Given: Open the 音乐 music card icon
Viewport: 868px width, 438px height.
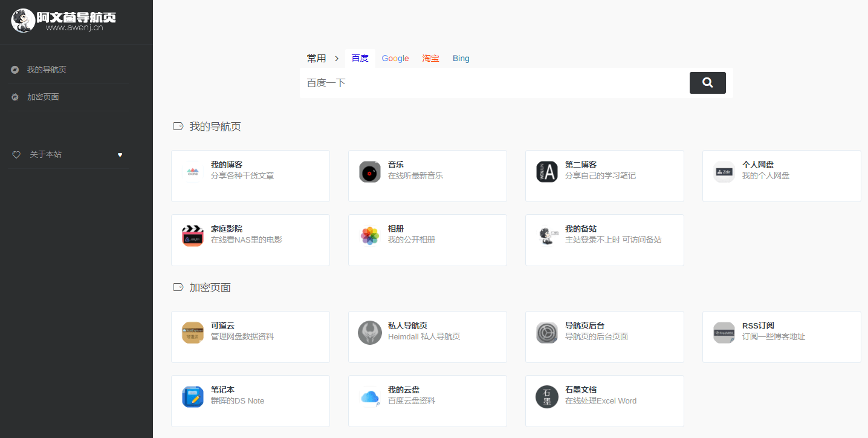Looking at the screenshot, I should (369, 172).
